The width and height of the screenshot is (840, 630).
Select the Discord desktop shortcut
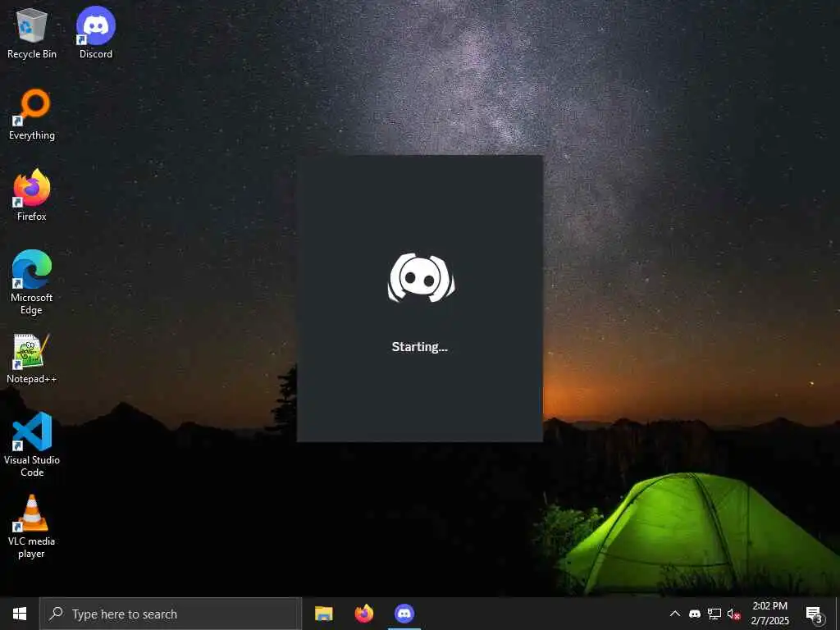[x=96, y=33]
